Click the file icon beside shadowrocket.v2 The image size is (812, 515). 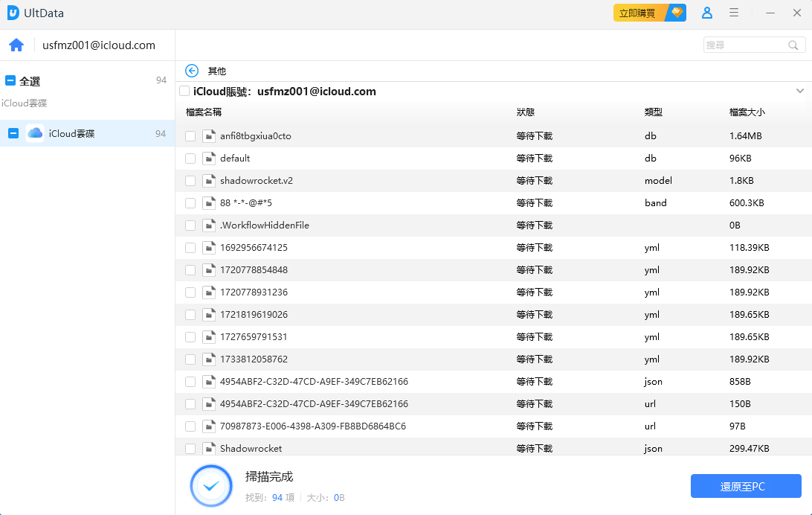tap(209, 180)
